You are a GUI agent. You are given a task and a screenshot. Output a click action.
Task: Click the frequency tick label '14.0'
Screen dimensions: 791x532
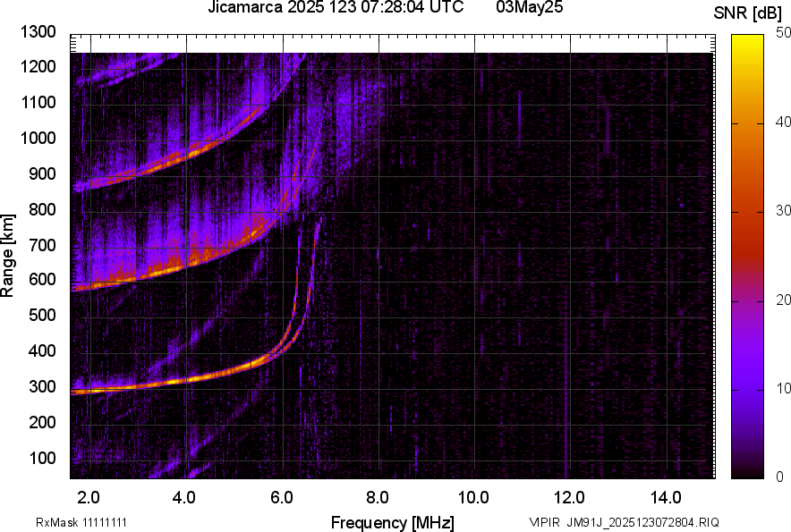point(666,498)
